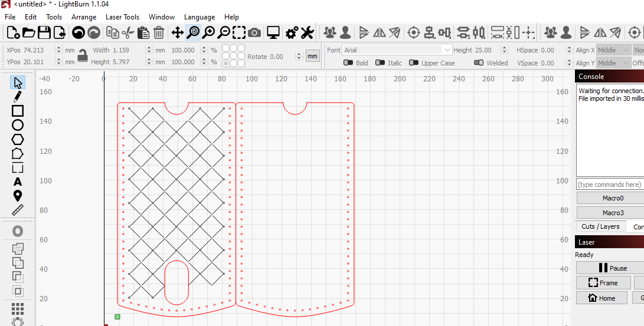This screenshot has width=644, height=326.
Task: Click the VSpace stepper arrows
Action: click(569, 62)
